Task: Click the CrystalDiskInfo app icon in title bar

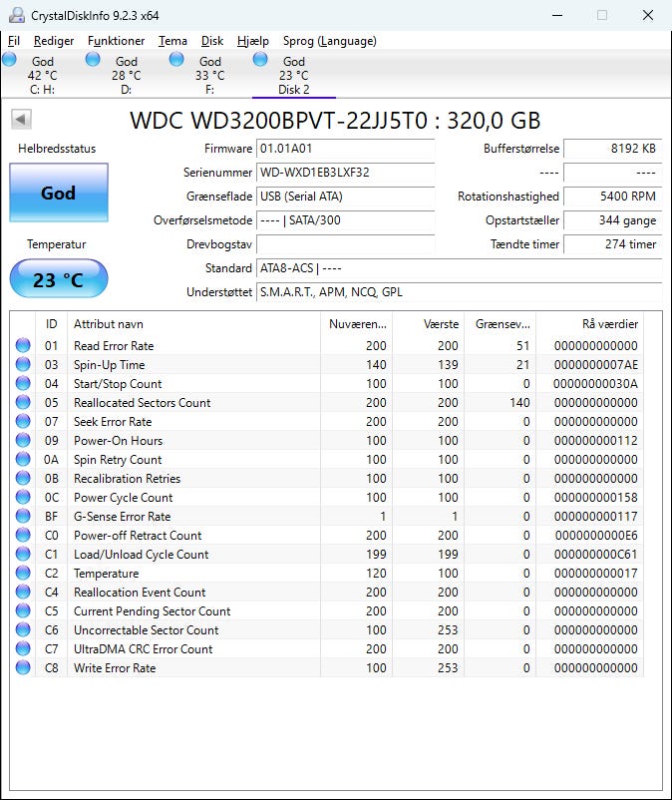Action: tap(16, 15)
